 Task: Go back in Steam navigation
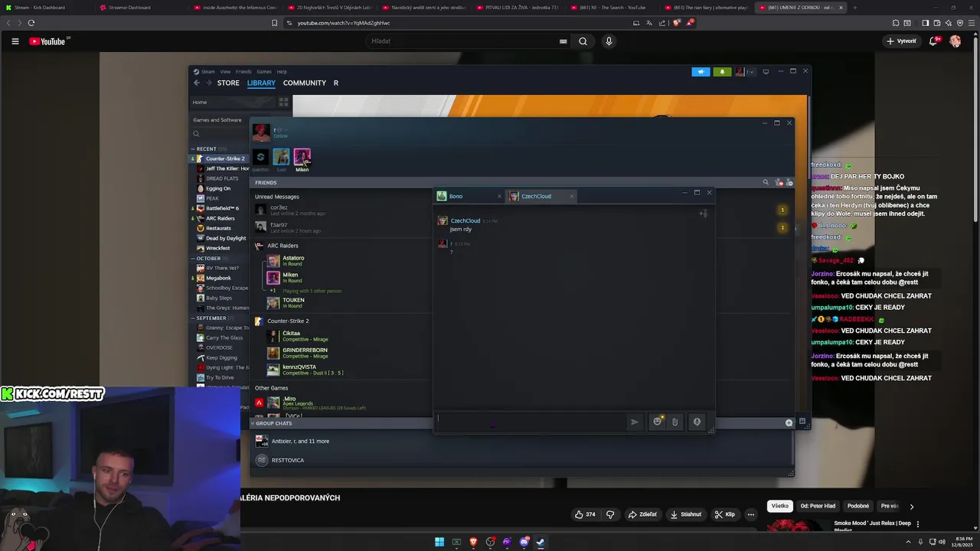click(197, 83)
